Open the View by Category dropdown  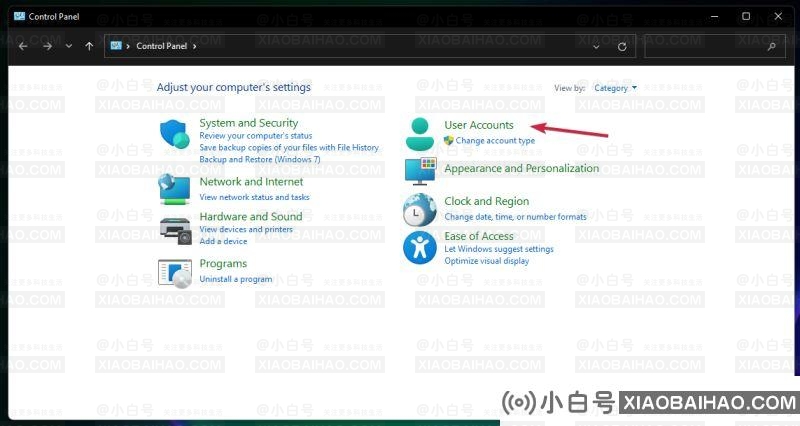click(x=615, y=88)
